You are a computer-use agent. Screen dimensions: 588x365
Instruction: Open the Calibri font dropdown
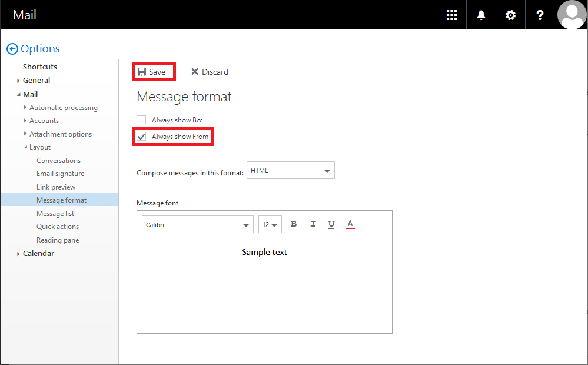coord(197,224)
